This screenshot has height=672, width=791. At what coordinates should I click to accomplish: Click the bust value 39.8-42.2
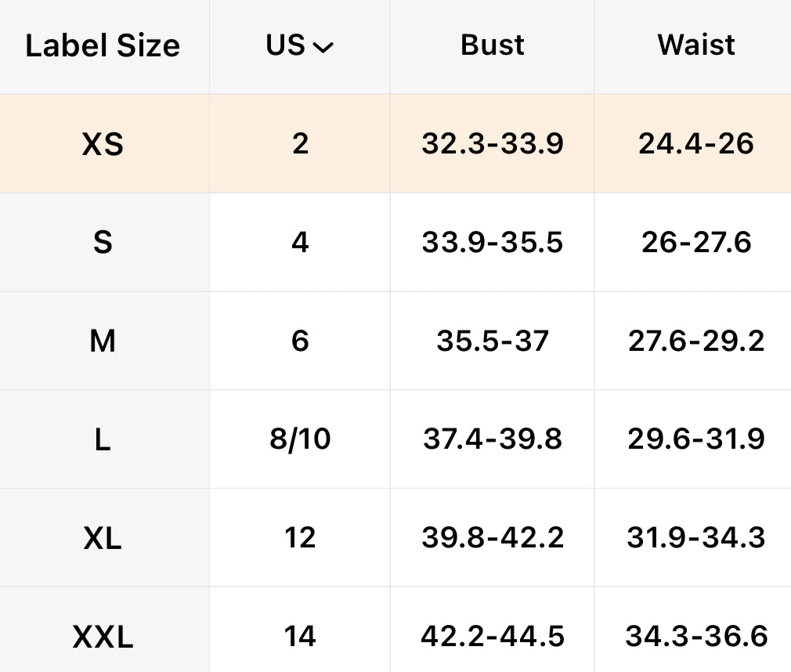point(492,538)
